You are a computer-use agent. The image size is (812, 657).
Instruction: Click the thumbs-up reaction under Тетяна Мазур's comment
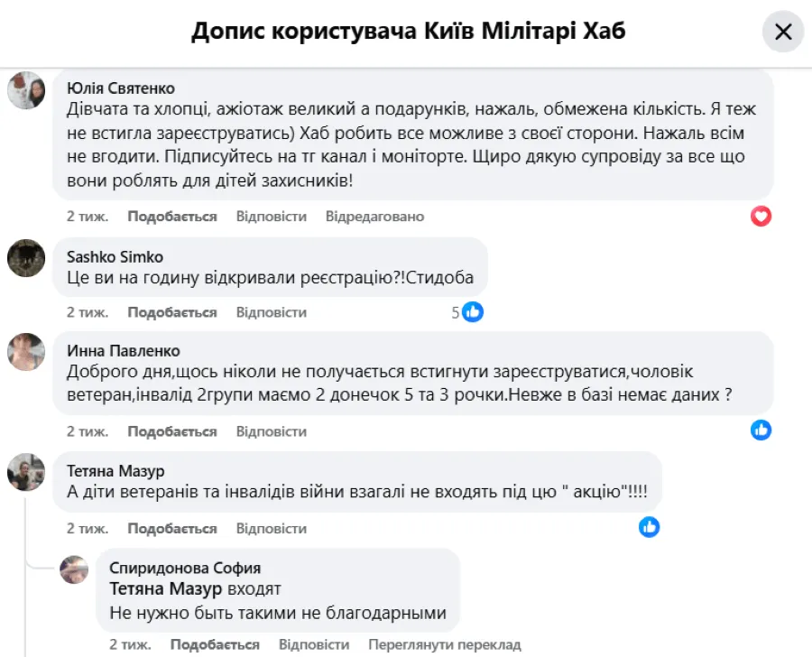[x=649, y=527]
